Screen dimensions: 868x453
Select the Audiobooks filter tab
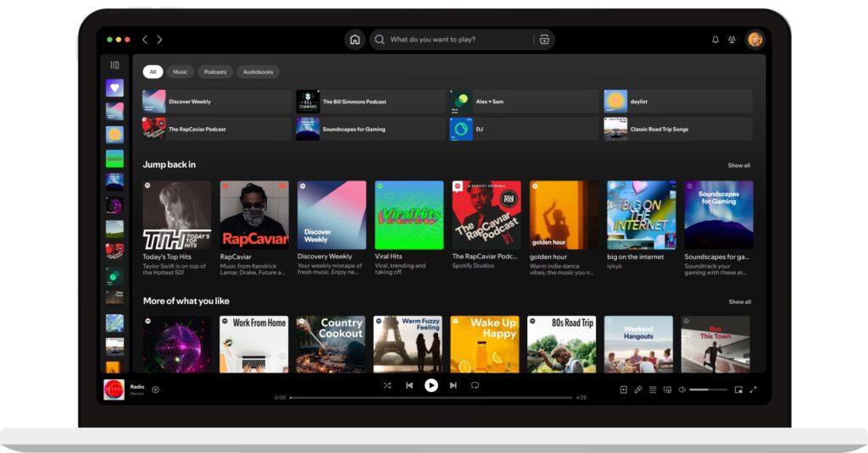coord(258,72)
